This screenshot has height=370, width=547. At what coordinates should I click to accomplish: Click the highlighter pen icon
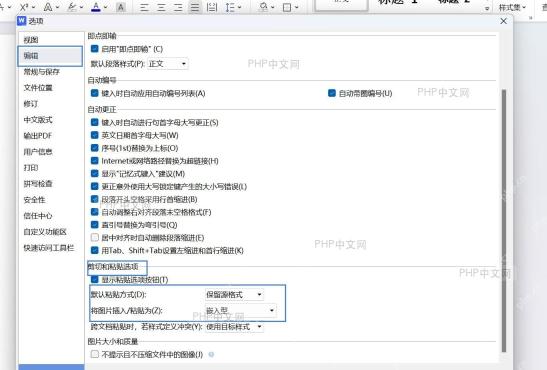[72, 7]
